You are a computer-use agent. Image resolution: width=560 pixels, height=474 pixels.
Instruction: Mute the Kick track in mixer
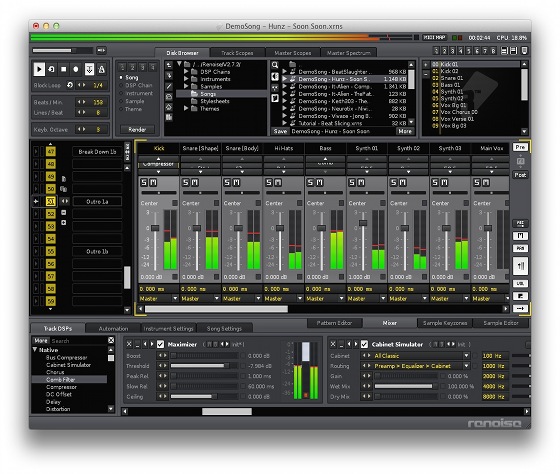click(x=153, y=183)
